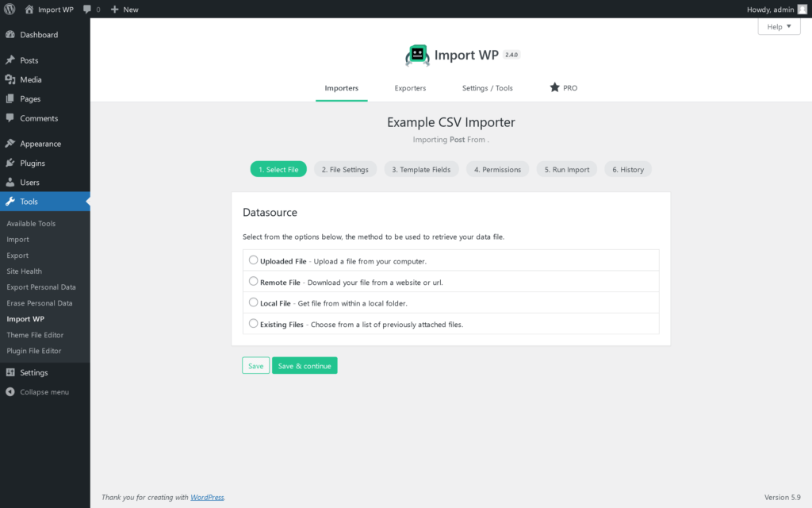Click the Datasource heading
This screenshot has width=812, height=508.
(x=270, y=213)
